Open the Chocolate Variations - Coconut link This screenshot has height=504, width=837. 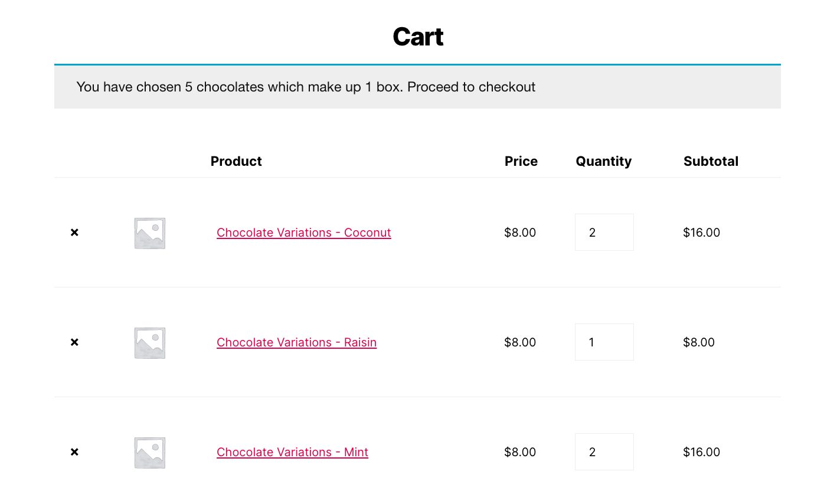click(303, 233)
